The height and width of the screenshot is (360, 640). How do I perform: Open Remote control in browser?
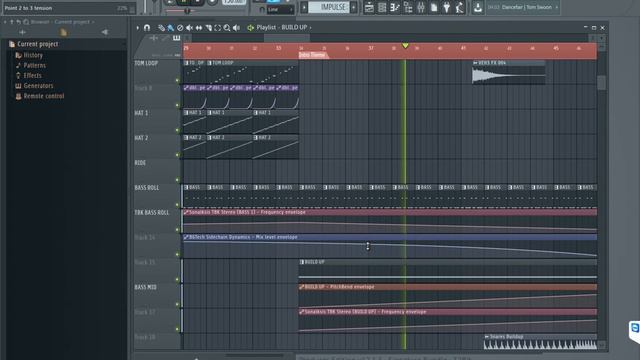coord(44,96)
